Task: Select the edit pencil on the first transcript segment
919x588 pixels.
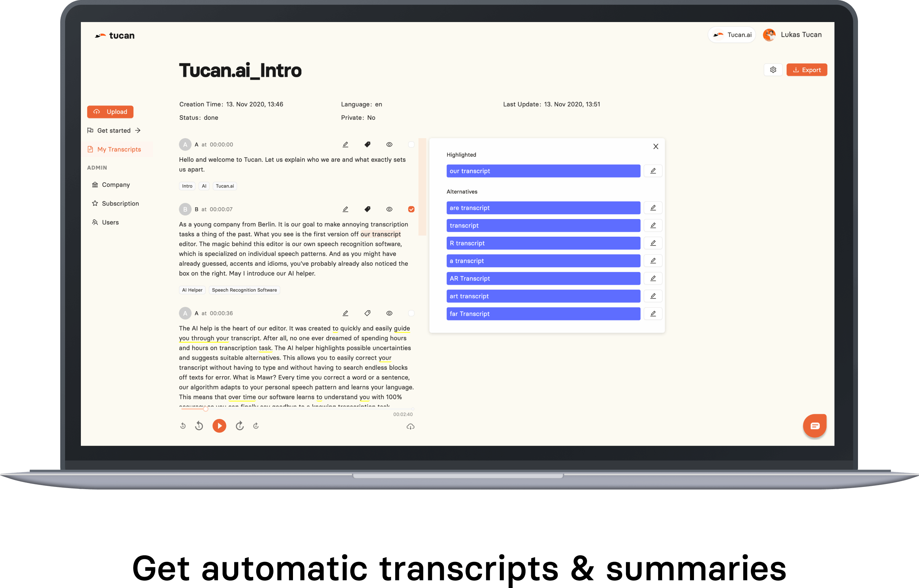Action: (345, 144)
